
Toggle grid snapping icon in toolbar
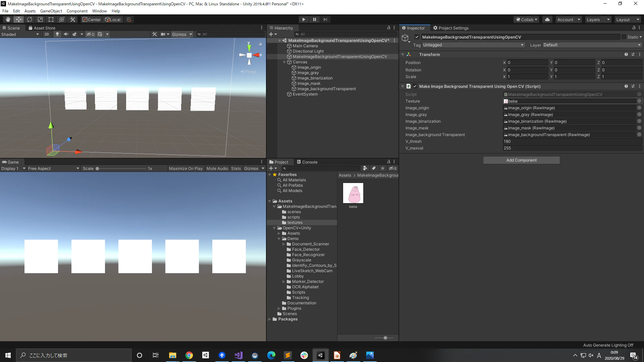(129, 19)
